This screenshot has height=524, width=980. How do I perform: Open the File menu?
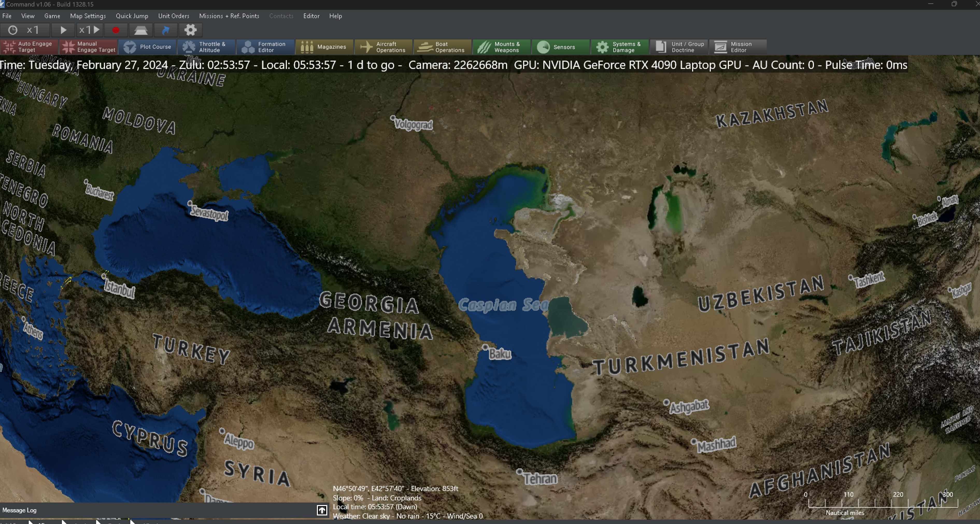tap(7, 16)
